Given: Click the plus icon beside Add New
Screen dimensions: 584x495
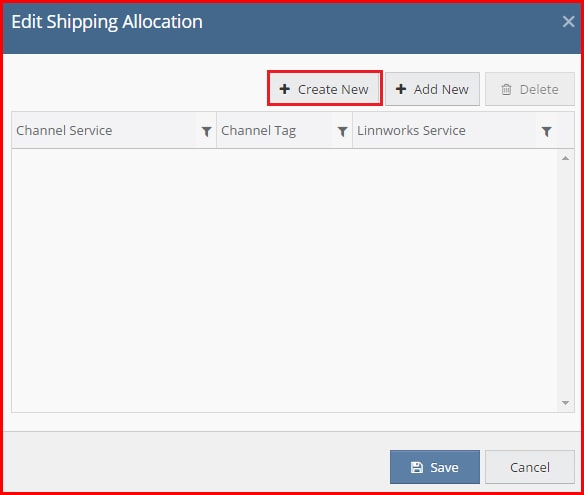Looking at the screenshot, I should click(x=401, y=89).
